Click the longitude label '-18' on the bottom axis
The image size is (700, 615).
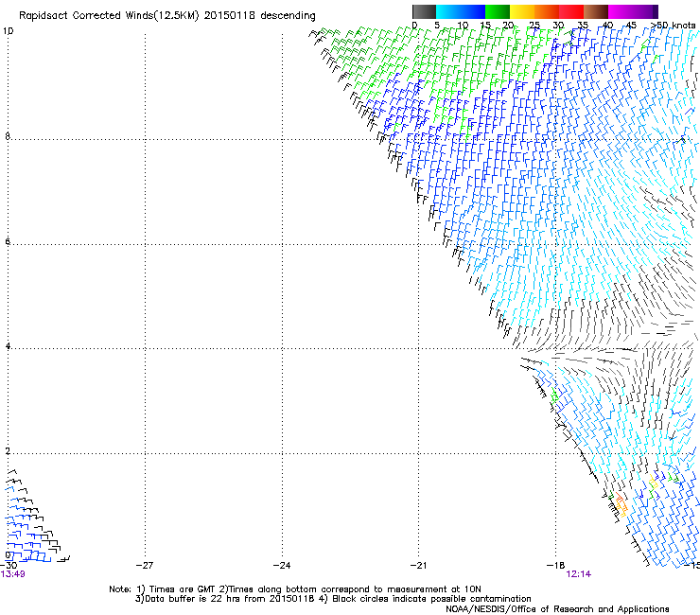556,565
